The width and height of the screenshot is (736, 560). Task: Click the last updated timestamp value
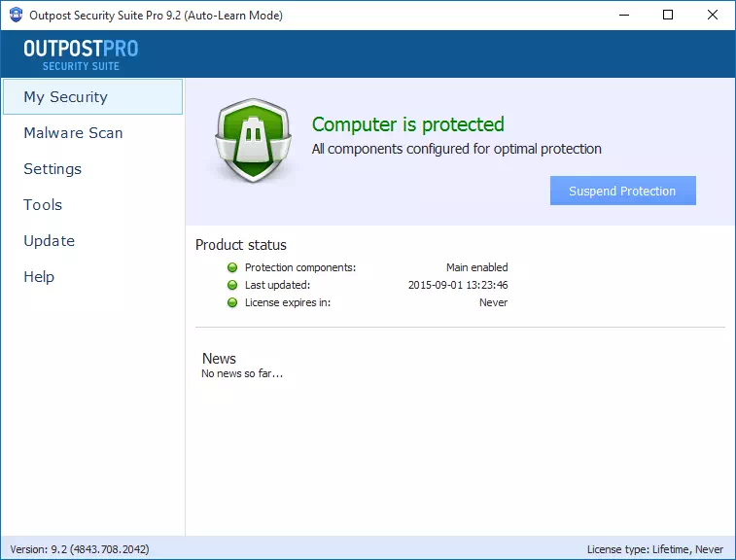coord(458,285)
